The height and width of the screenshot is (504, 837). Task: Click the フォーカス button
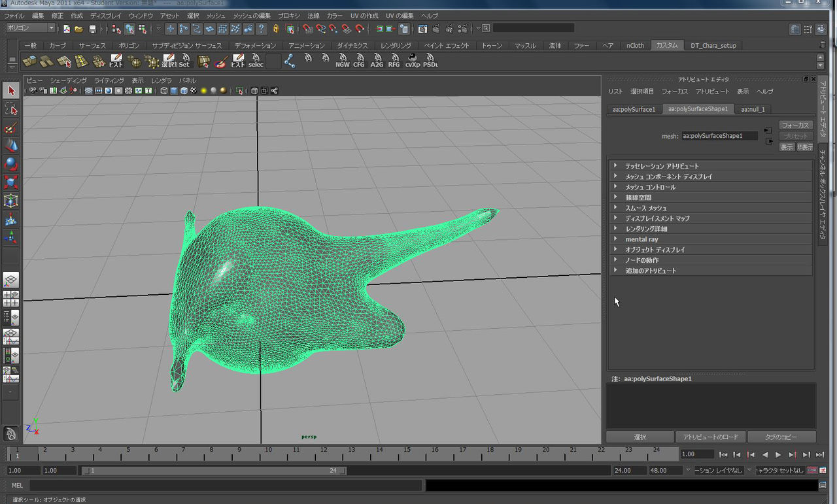click(795, 126)
